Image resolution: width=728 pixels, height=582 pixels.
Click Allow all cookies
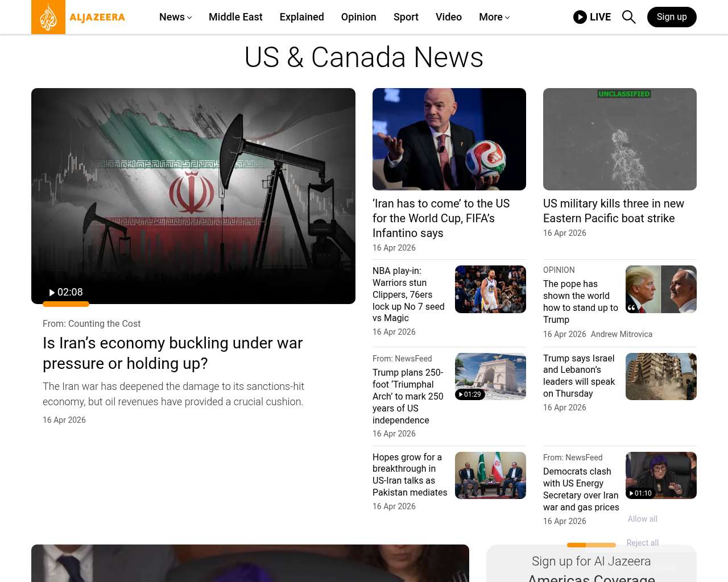(642, 519)
